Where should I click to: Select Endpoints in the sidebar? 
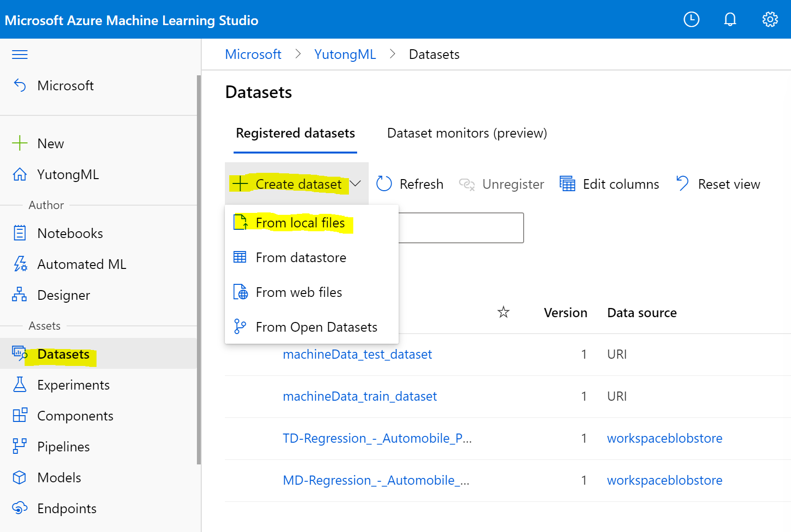[x=98, y=508]
